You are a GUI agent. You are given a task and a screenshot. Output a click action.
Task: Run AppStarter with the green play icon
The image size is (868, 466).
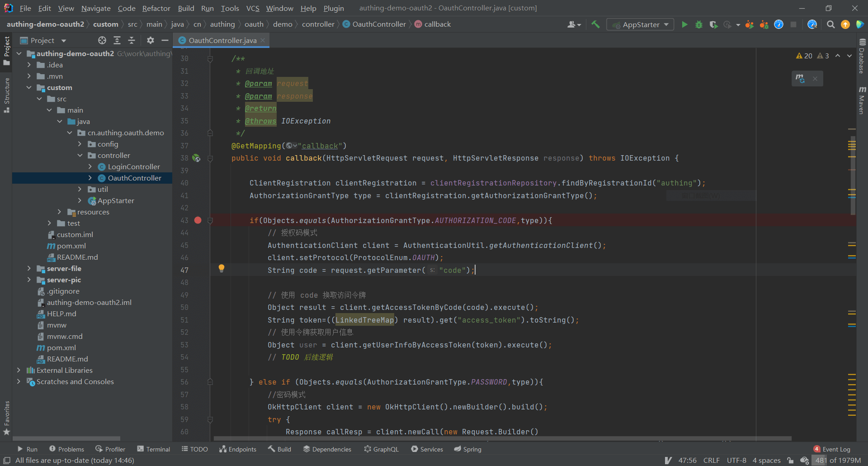click(x=684, y=24)
